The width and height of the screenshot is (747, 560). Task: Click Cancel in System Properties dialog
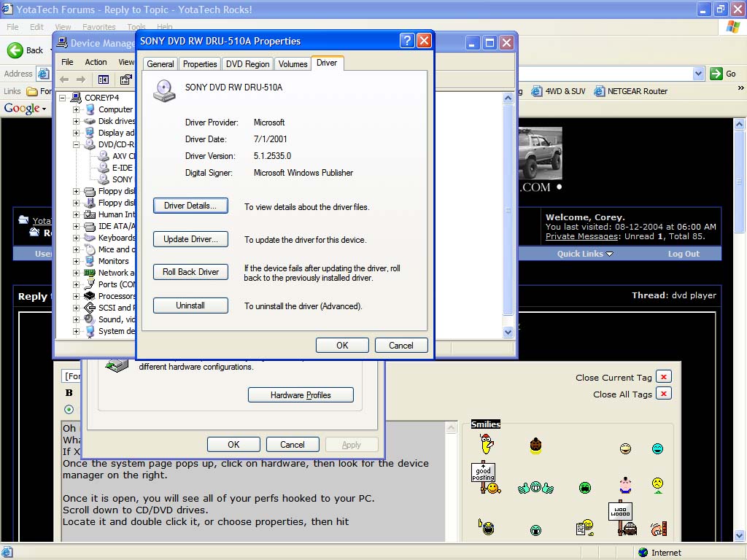pos(293,444)
